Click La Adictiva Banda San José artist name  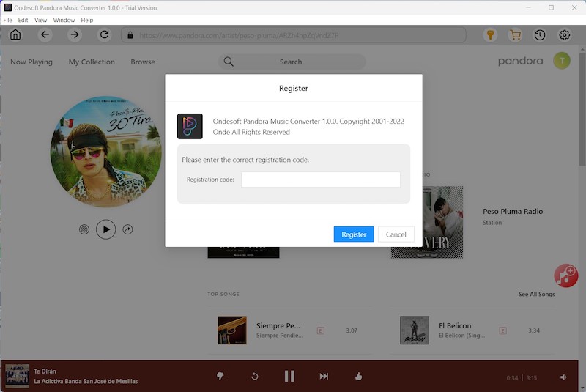86,381
